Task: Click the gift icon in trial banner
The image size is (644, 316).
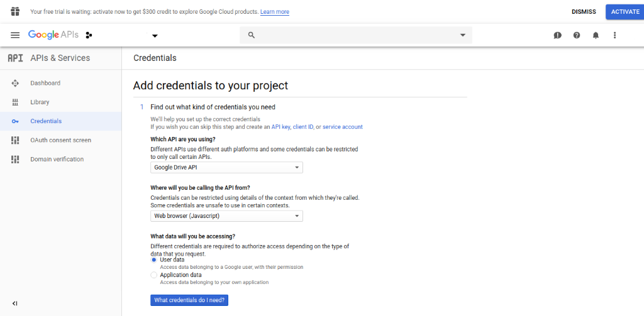Action: (15, 11)
